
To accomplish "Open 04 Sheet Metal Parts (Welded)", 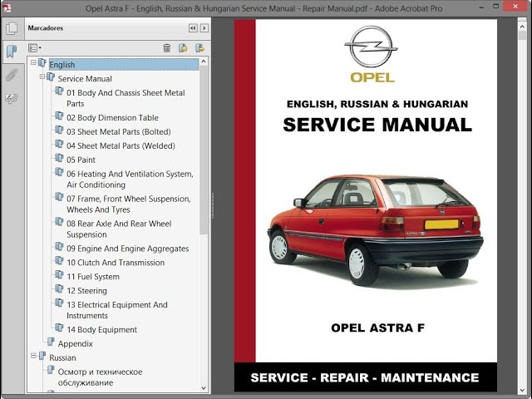I will 121,146.
